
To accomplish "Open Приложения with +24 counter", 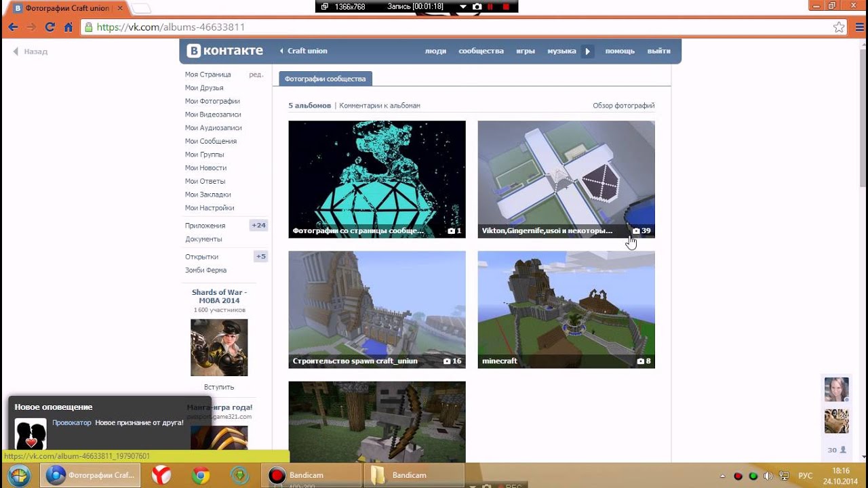I will (x=225, y=226).
